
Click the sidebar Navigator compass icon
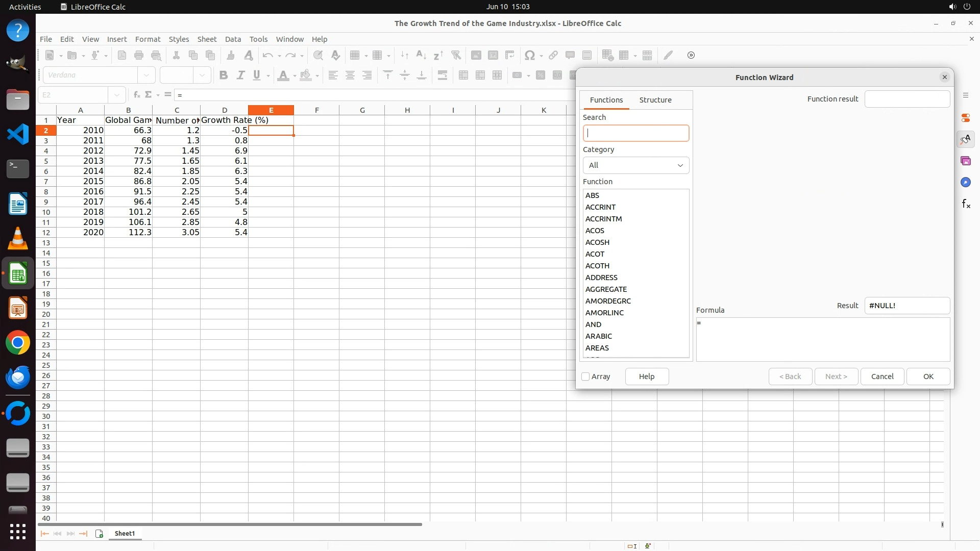tap(966, 183)
